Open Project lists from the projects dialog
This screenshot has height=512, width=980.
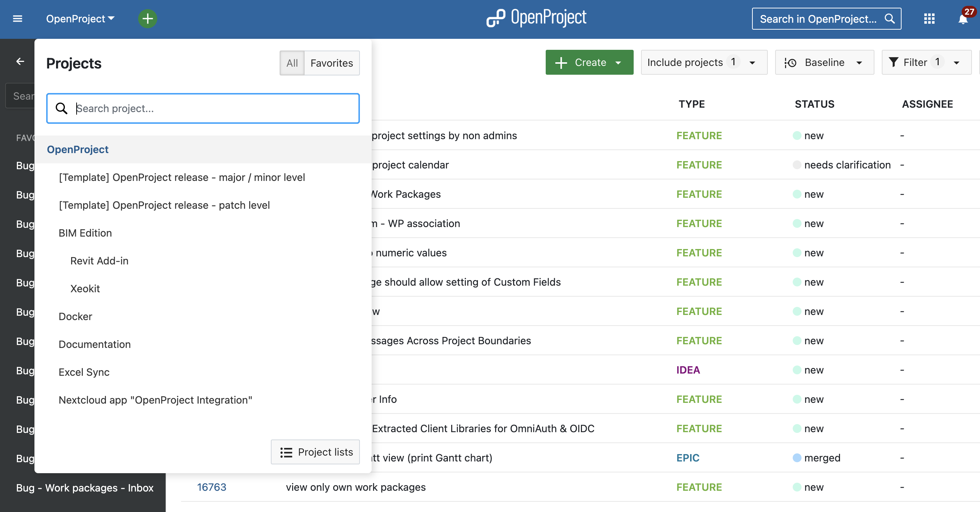(315, 452)
